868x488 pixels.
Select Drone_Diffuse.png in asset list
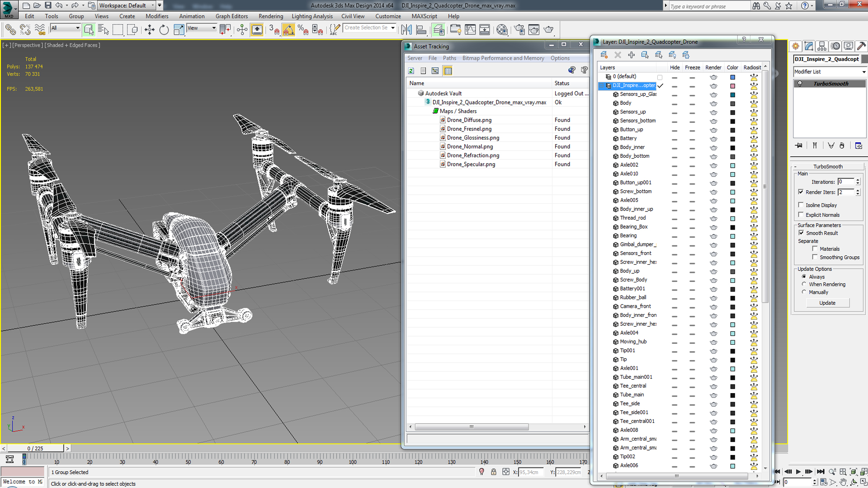tap(469, 120)
